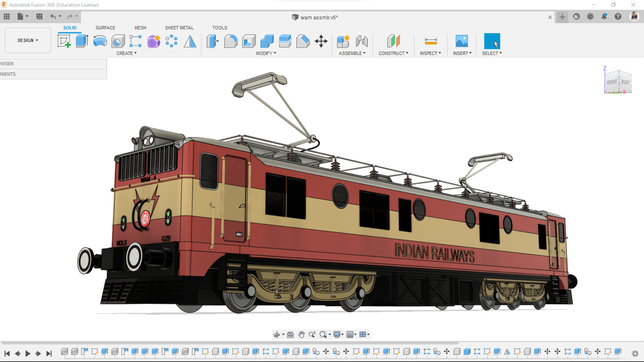Viewport: 644px width, 362px height.
Task: Open the Display Settings monitor dropdown
Action: 338,335
